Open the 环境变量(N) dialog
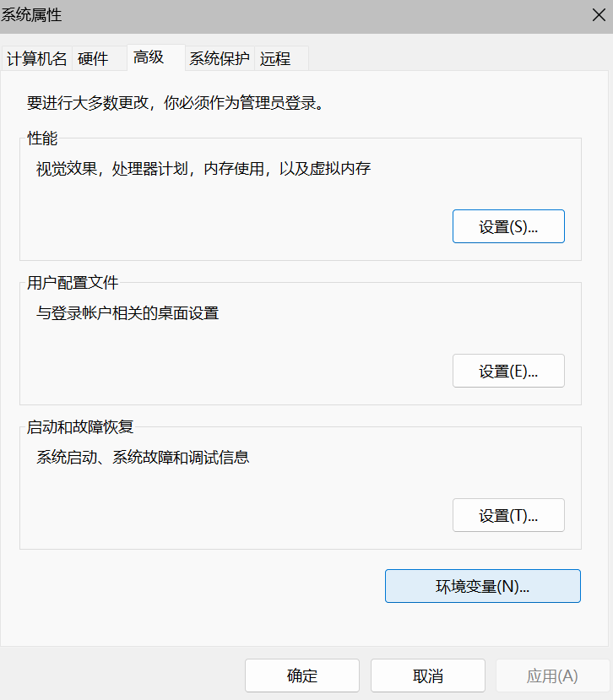 coord(482,586)
